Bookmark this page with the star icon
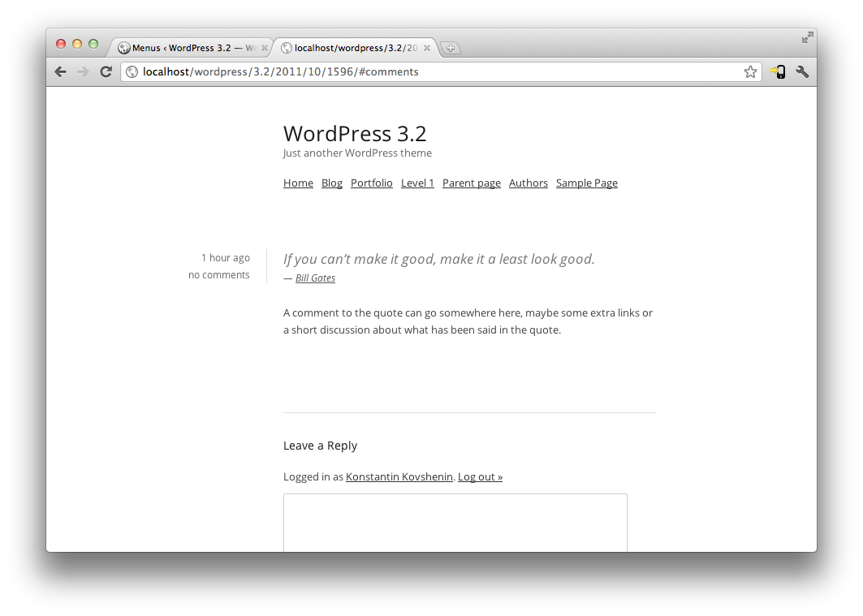The width and height of the screenshot is (863, 616). [x=750, y=72]
